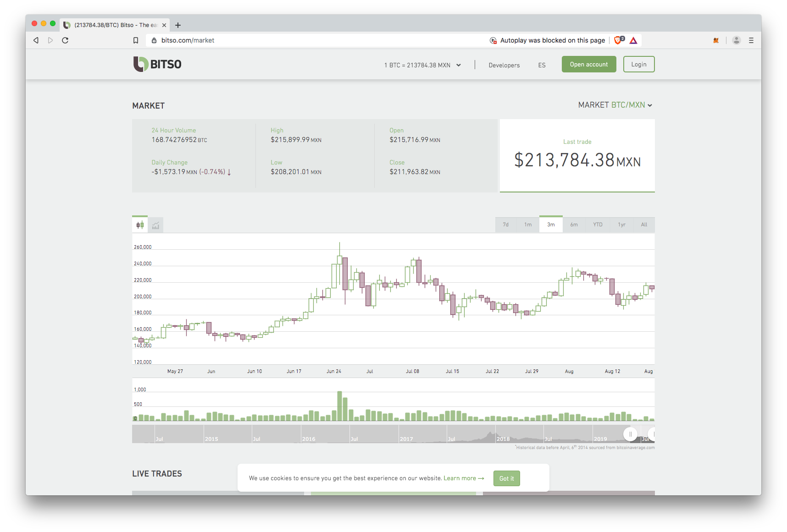Switch chart to line graph view
Screen dimensions: 787x532
click(x=156, y=225)
